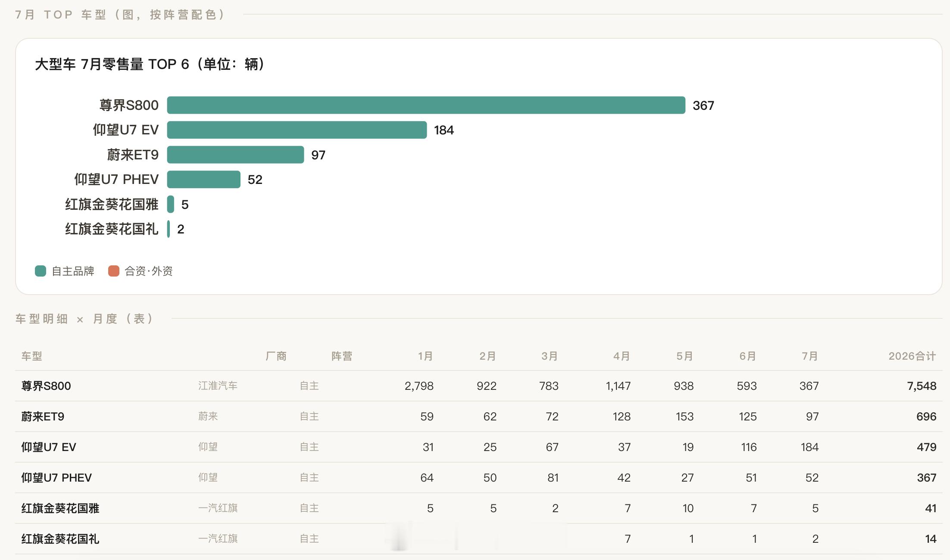Click the 仰望U7 PHEV chart bar
Image resolution: width=950 pixels, height=560 pixels.
tap(203, 179)
